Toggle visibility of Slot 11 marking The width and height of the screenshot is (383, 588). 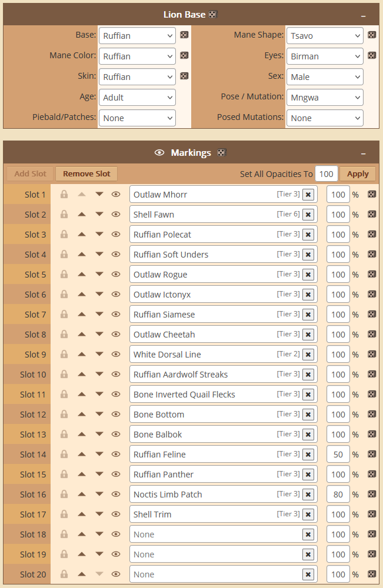click(116, 394)
